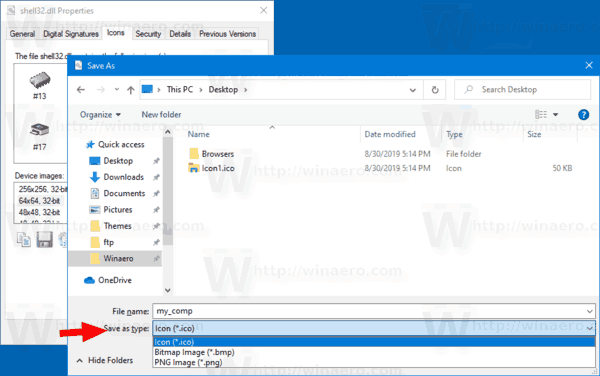Screen dimensions: 600x376
Task: Select Themes folder in navigation pane
Action: 117,226
